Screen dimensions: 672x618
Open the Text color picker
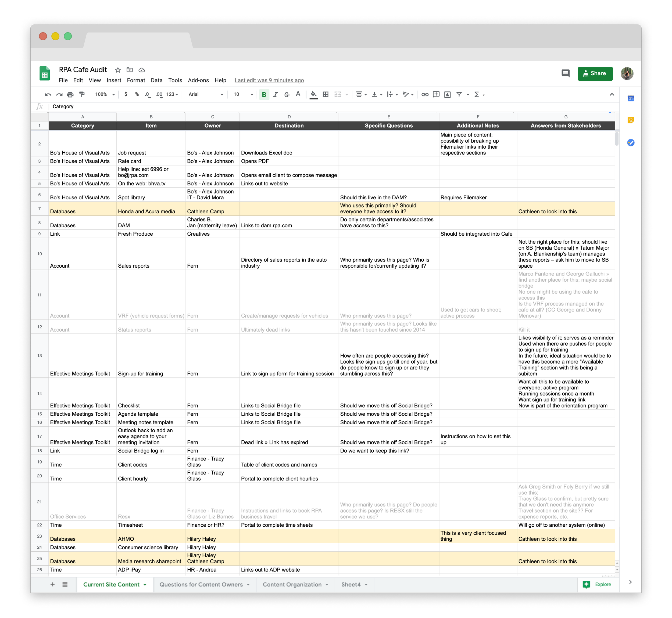298,94
